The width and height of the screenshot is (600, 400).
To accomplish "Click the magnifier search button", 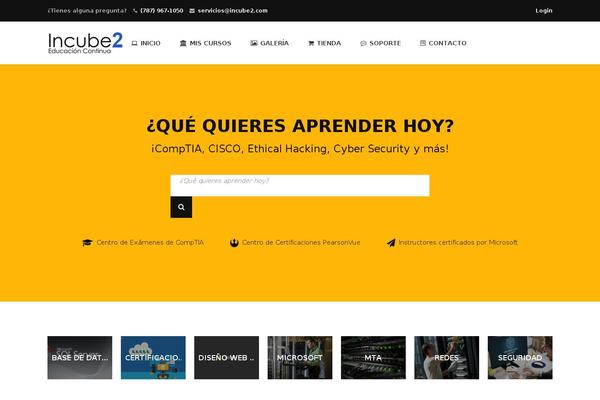I will tap(181, 207).
